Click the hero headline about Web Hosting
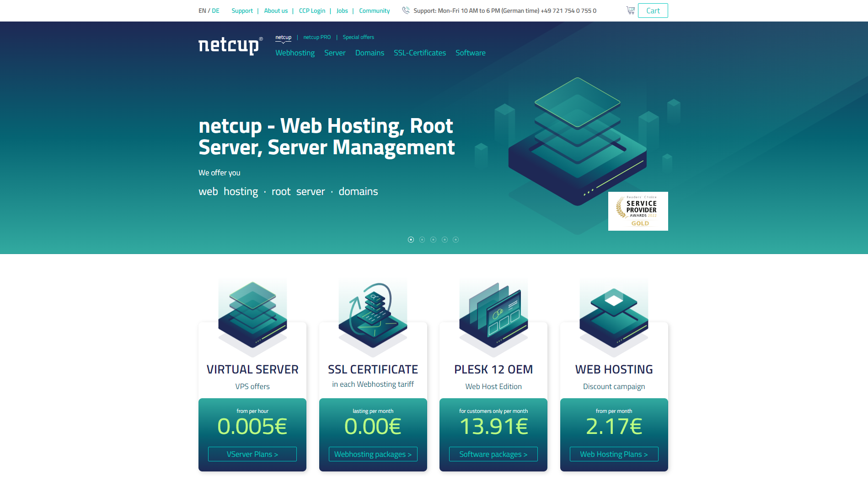Viewport: 868px width, 498px height. tap(327, 136)
